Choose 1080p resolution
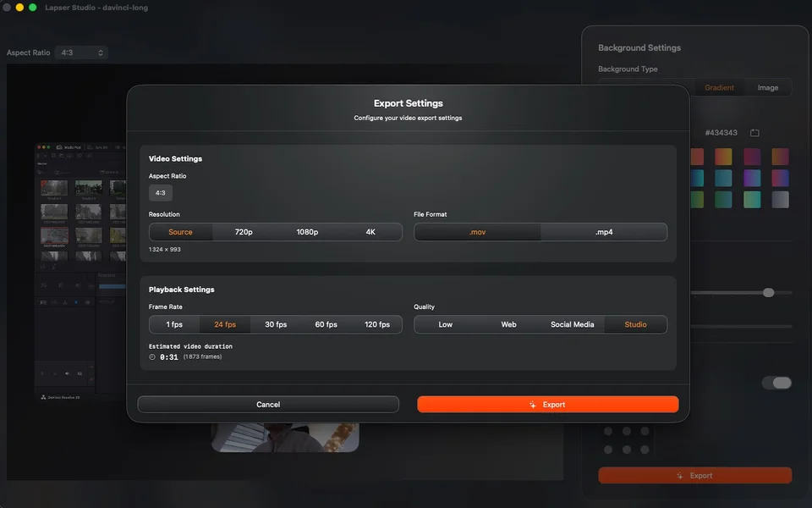 (x=307, y=232)
